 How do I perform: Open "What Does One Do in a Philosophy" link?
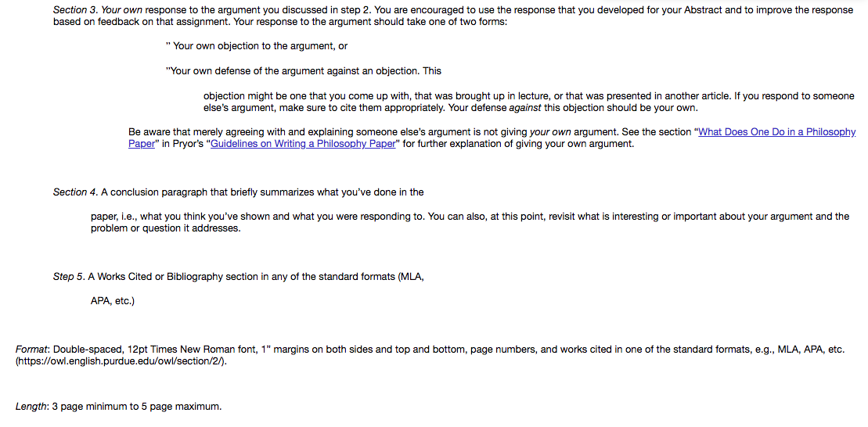pos(778,132)
